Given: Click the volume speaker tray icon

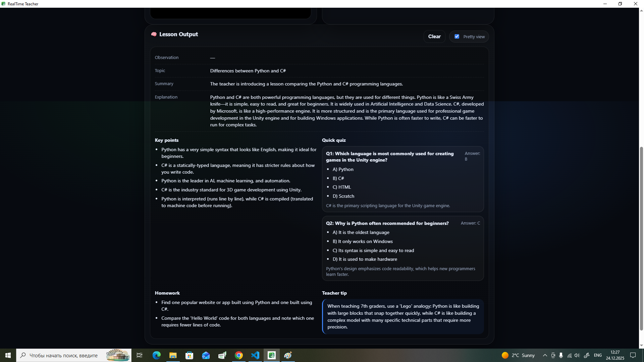Looking at the screenshot, I should (x=577, y=355).
